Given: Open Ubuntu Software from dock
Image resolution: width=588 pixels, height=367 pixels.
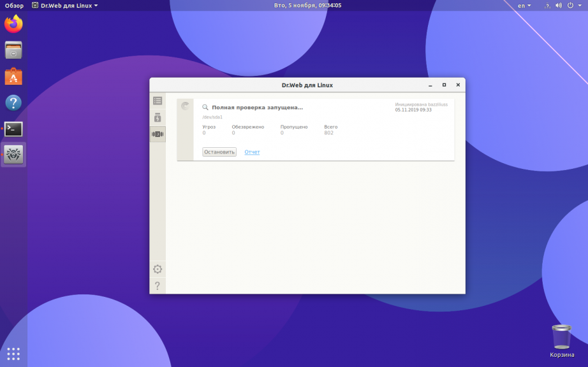Looking at the screenshot, I should (13, 76).
